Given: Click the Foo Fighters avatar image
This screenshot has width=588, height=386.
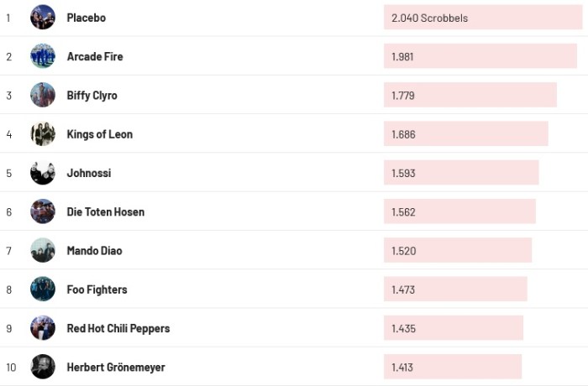Looking at the screenshot, I should (43, 289).
